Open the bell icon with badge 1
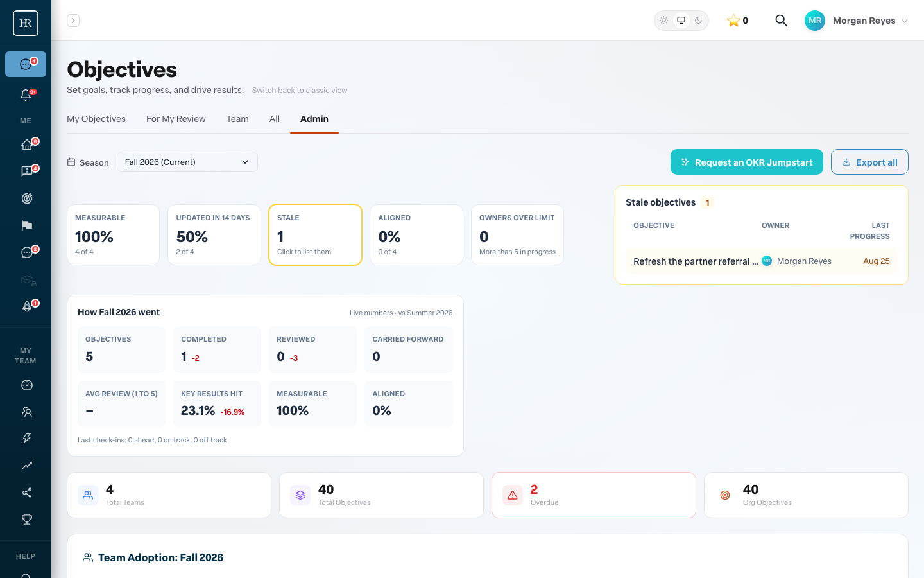The width and height of the screenshot is (924, 578). click(26, 306)
